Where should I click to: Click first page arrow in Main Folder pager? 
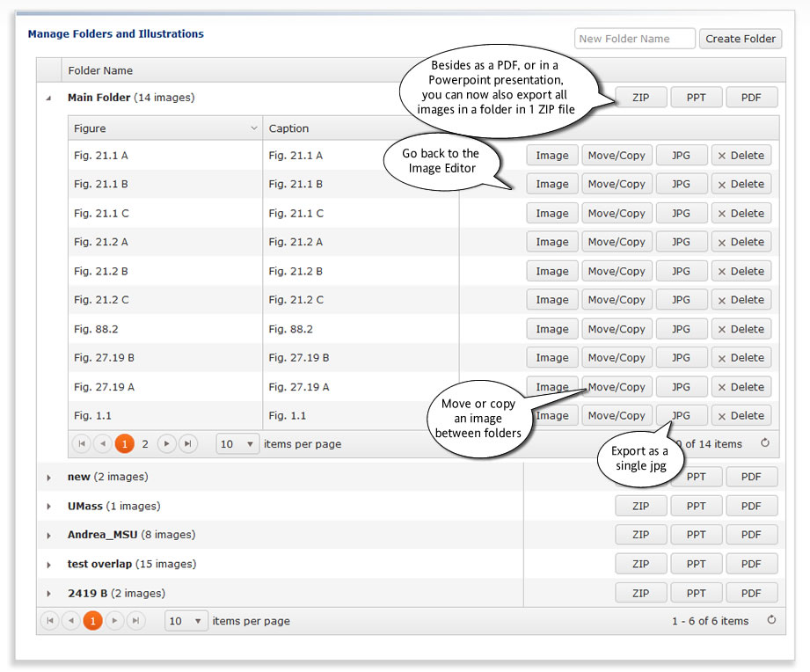[x=82, y=444]
